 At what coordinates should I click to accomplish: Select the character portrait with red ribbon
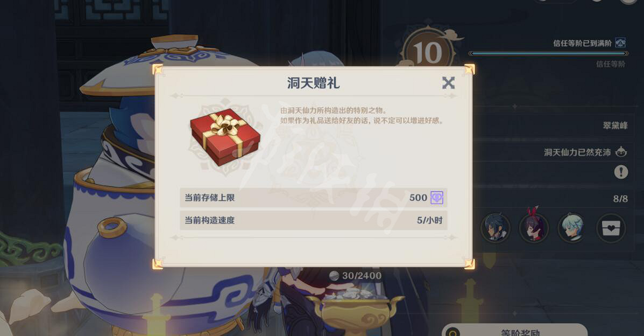click(534, 227)
